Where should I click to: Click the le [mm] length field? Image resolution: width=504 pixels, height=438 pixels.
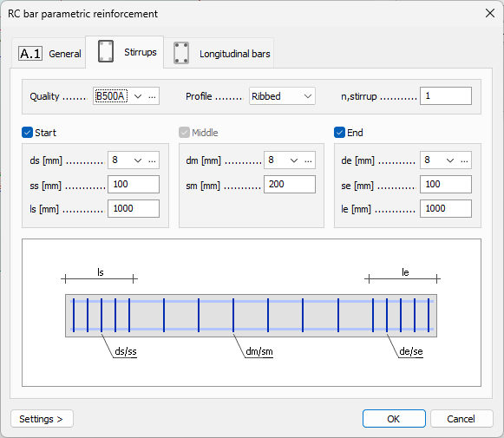(x=446, y=208)
